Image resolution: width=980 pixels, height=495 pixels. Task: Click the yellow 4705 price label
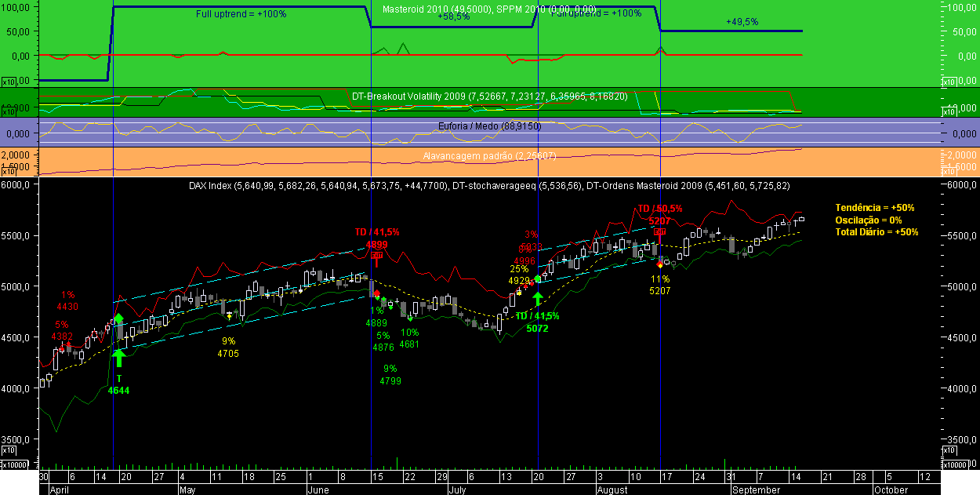coord(228,354)
